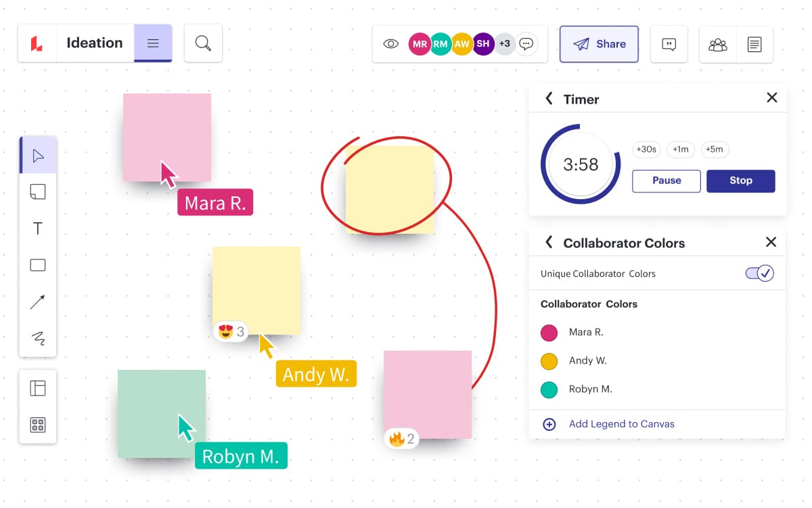The height and width of the screenshot is (508, 812).
Task: Click the Share button
Action: (599, 44)
